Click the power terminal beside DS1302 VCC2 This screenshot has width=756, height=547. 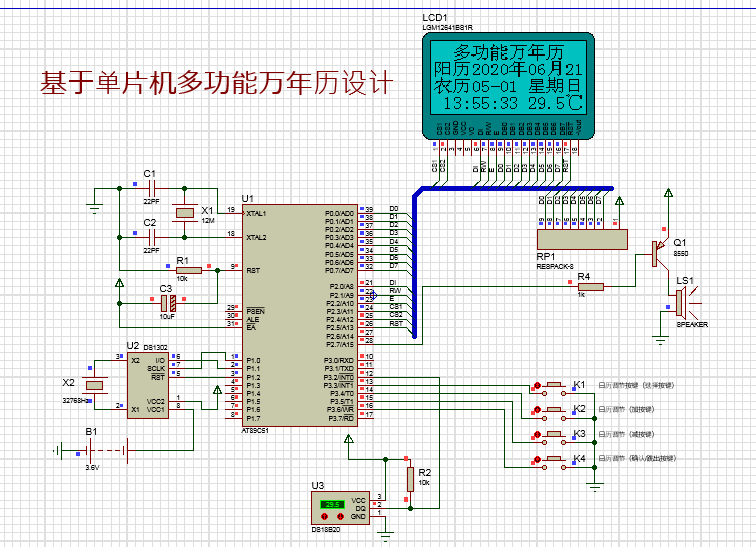(217, 389)
